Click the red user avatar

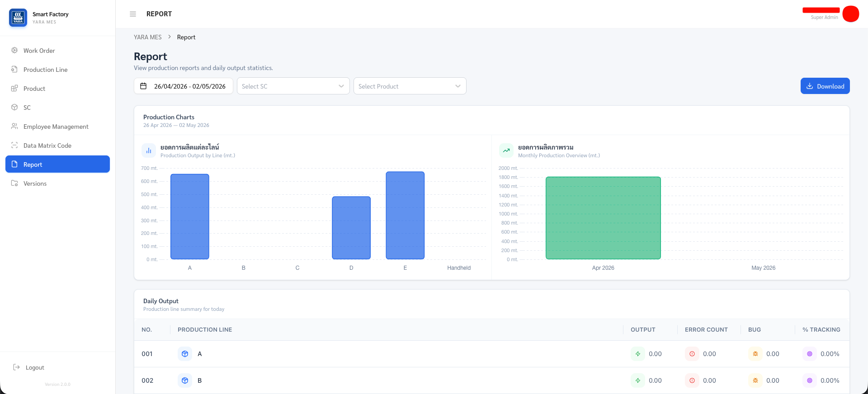coord(850,14)
